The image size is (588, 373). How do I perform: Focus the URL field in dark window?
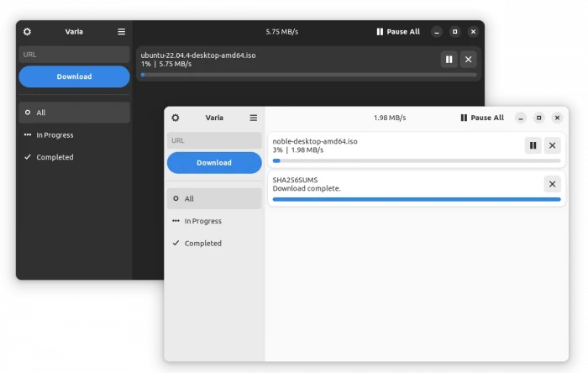[x=74, y=55]
